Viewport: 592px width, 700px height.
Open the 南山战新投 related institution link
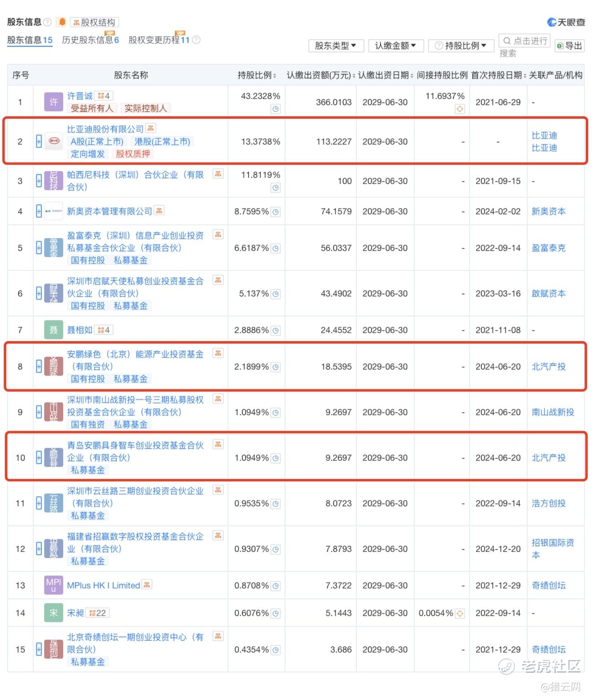[553, 412]
